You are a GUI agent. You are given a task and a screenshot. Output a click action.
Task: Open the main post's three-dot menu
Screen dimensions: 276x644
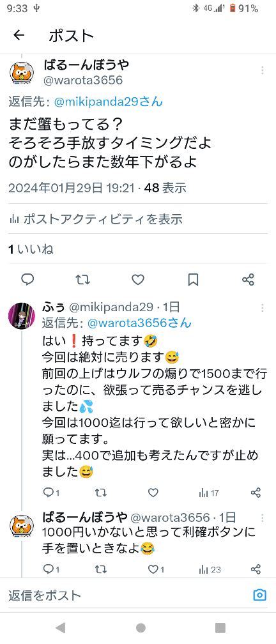[x=262, y=70]
